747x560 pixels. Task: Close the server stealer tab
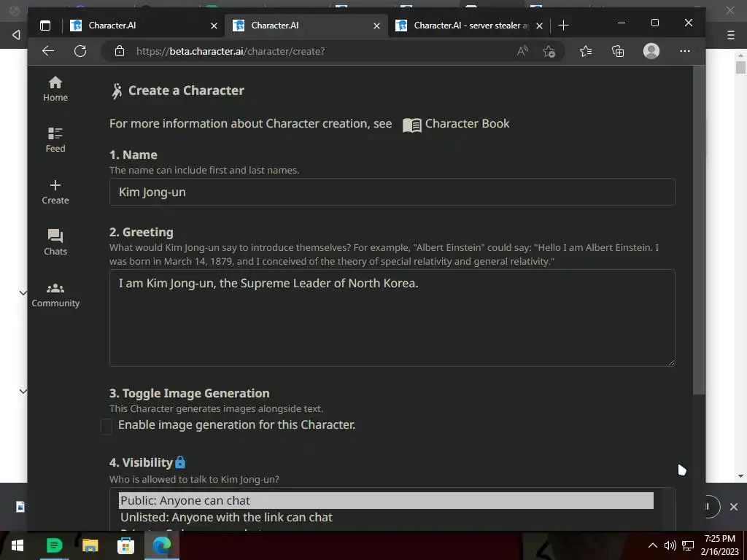tap(539, 26)
